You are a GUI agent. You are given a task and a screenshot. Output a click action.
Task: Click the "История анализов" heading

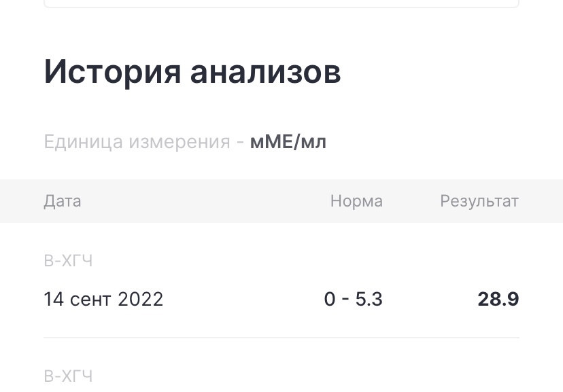(192, 72)
